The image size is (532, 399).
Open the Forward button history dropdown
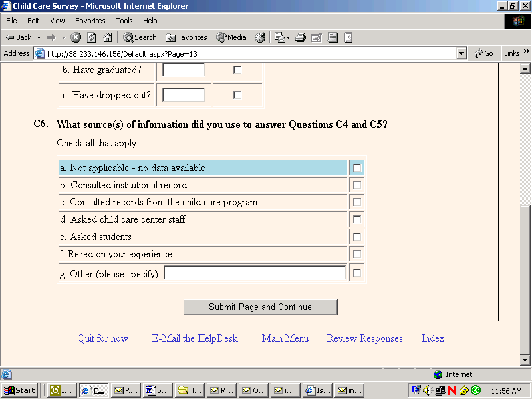pos(63,37)
